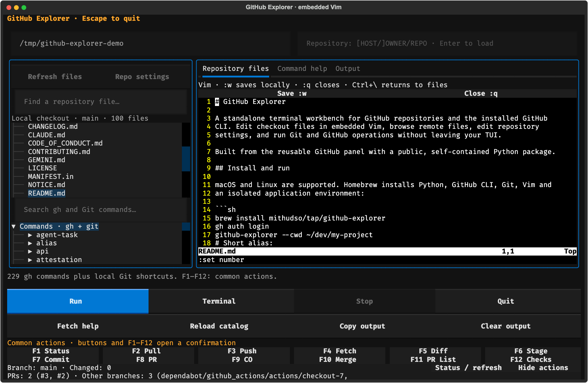Image resolution: width=588 pixels, height=383 pixels.
Task: Trigger the F5 Diff action
Action: pos(433,351)
